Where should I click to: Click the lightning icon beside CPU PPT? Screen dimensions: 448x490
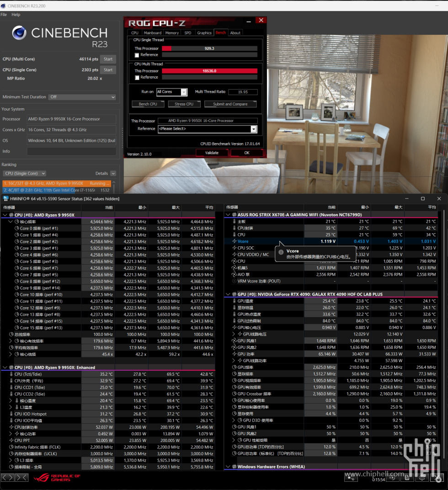[11, 440]
